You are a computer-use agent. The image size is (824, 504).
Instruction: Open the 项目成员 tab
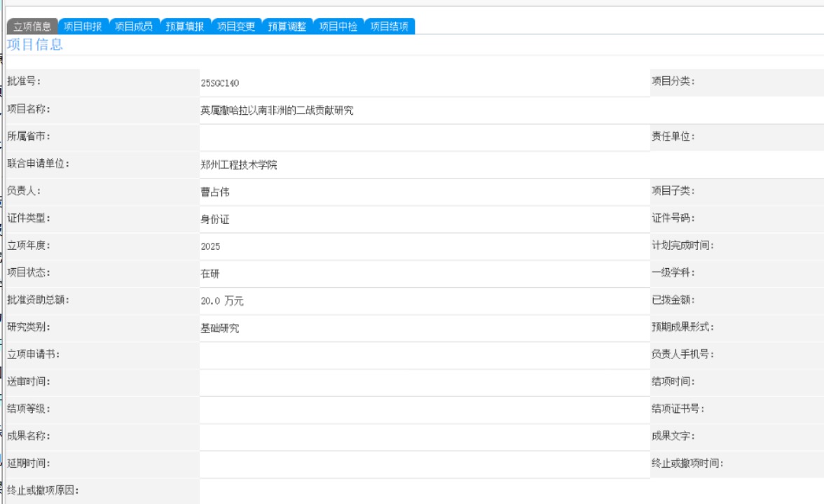point(134,27)
